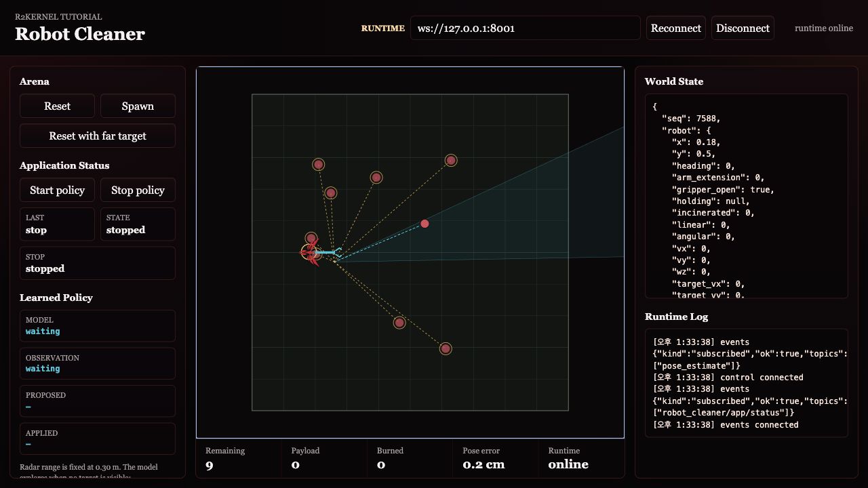Click the ["robot_cleaner/app/status"]} log line

point(723,413)
